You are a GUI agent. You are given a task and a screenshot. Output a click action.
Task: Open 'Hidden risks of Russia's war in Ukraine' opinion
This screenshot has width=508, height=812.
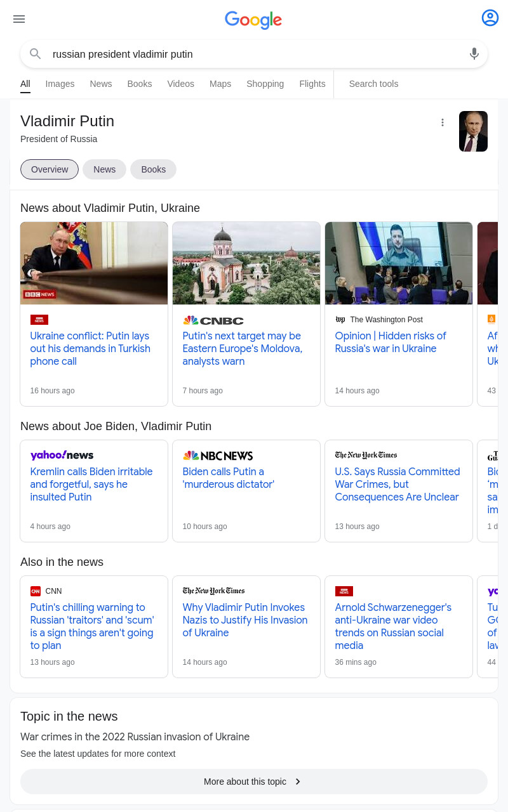[x=391, y=343]
